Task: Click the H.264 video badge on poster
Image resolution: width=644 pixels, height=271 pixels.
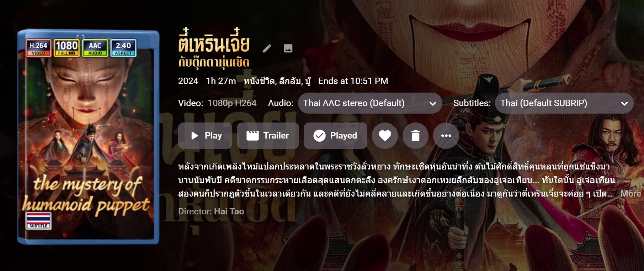Action: (38, 48)
